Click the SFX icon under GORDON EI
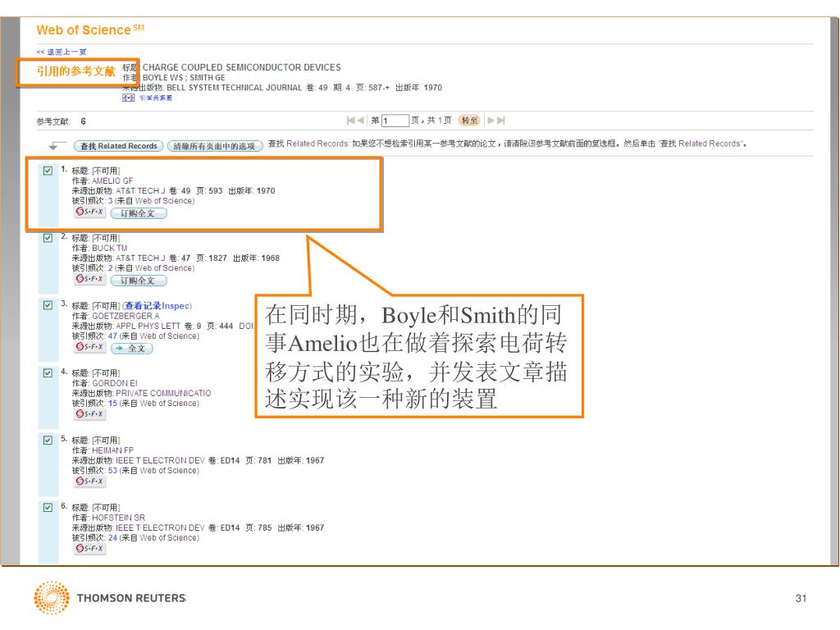Image resolution: width=840 pixels, height=630 pixels. pos(90,414)
